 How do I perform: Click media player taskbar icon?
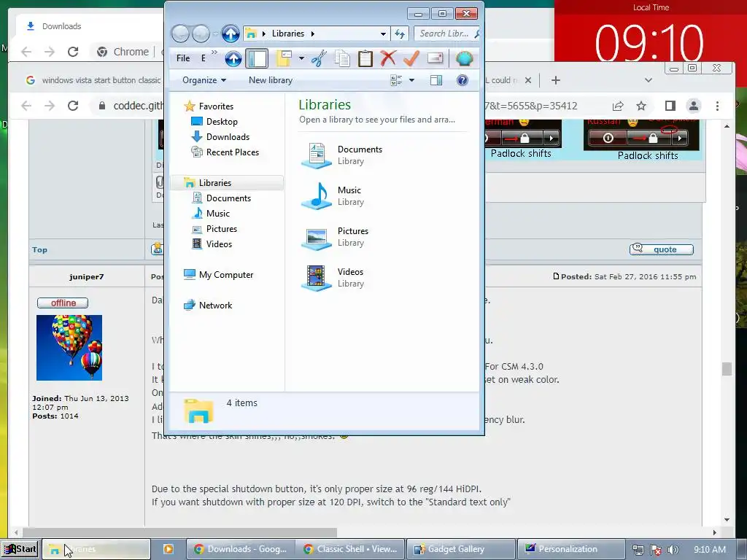[x=169, y=549]
